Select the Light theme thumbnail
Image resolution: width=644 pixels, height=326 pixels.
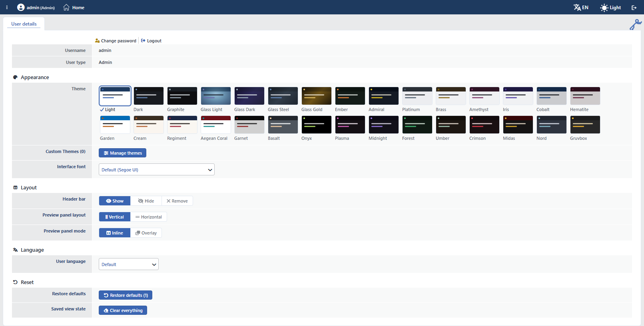pos(115,96)
